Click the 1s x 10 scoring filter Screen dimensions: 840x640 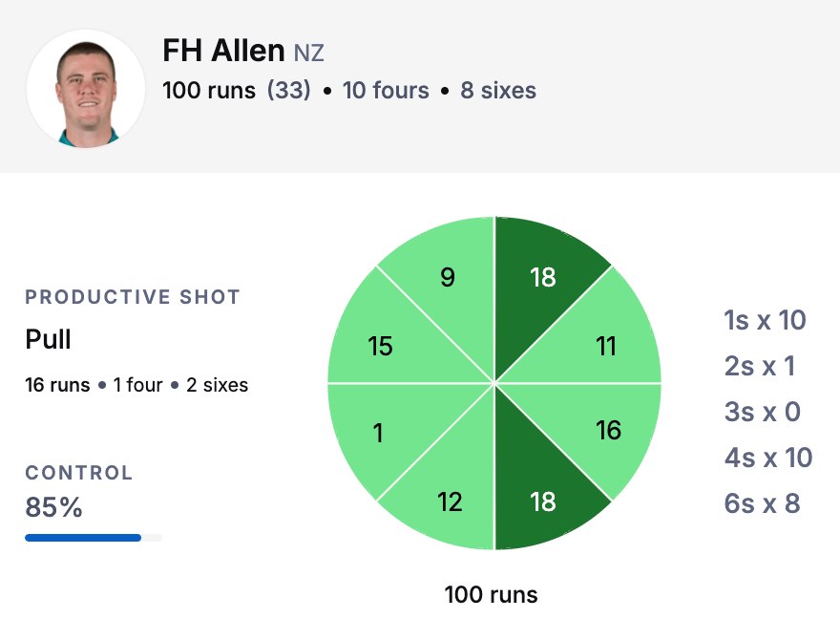(x=765, y=320)
